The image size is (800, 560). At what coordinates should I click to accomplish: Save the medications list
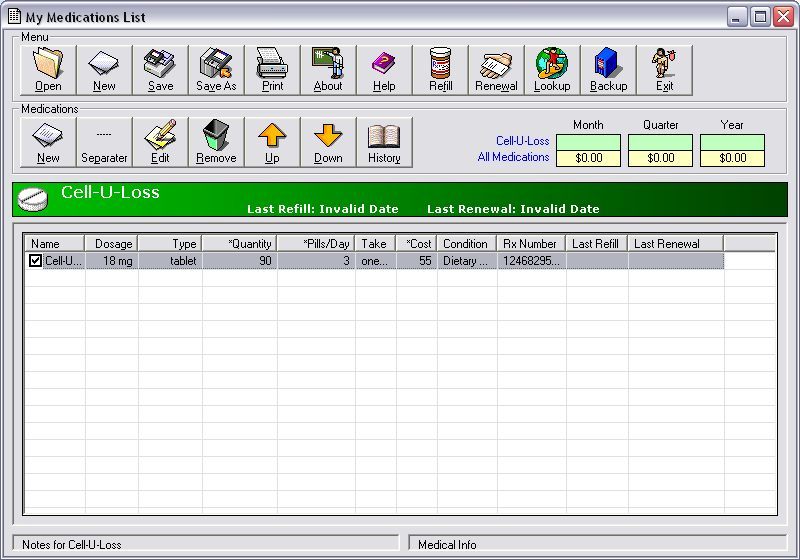161,70
